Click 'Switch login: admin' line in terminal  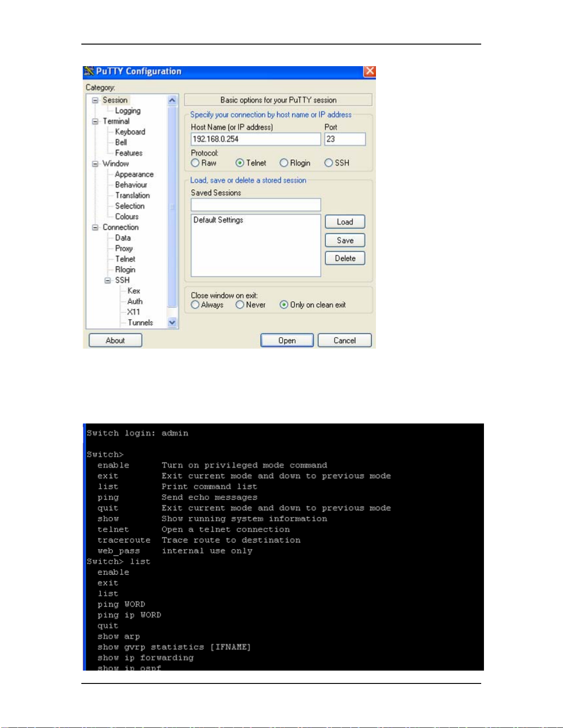tap(137, 433)
